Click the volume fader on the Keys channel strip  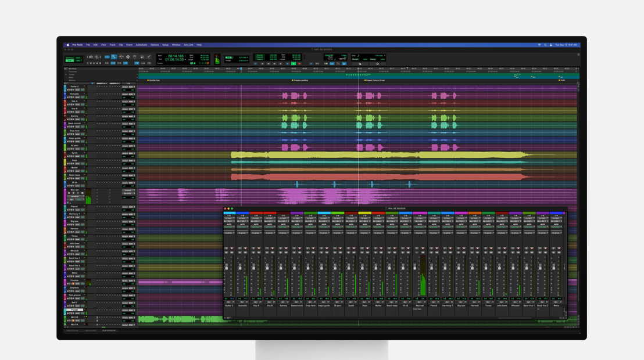coord(362,268)
